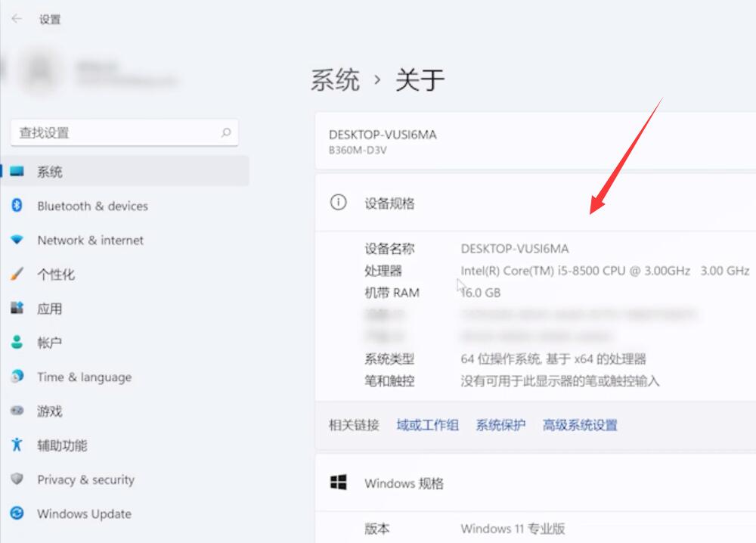Click the back arrow icon
This screenshot has width=756, height=543.
click(x=16, y=20)
